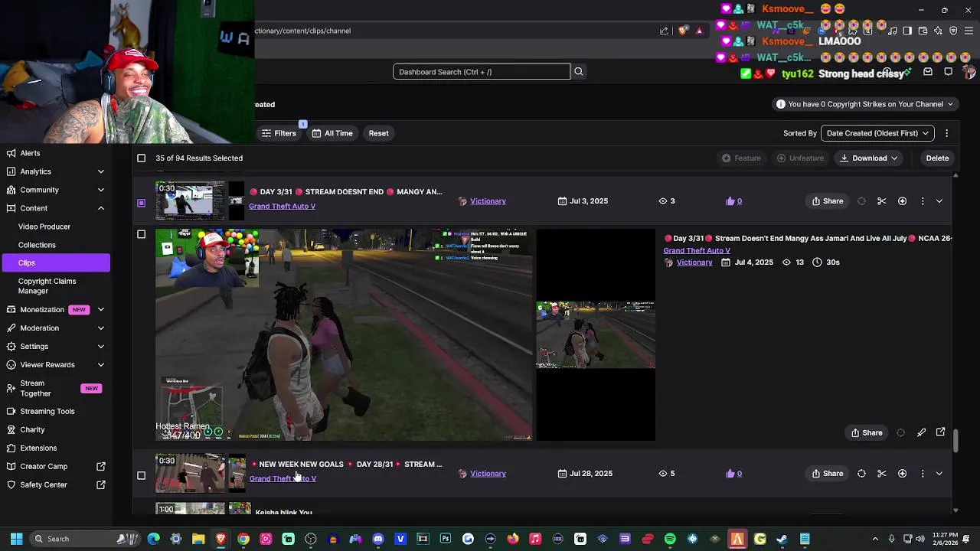Click scissors edit icon for Jul 28 clip
The height and width of the screenshot is (551, 980).
tap(882, 474)
